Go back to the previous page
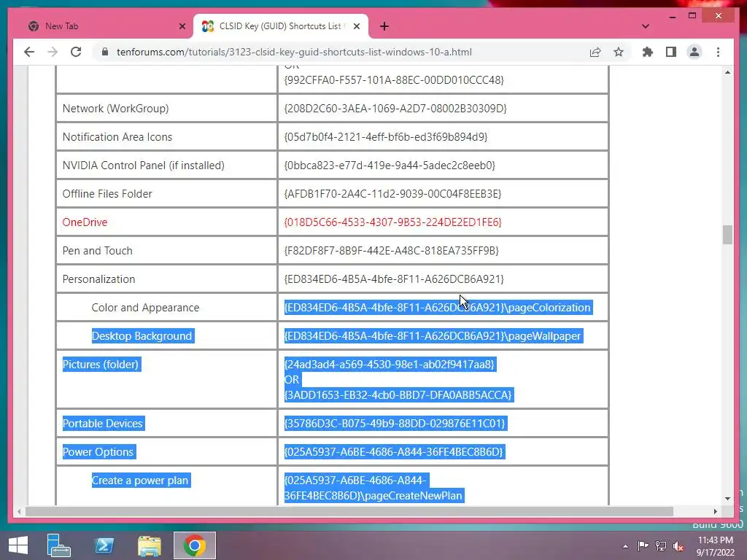The width and height of the screenshot is (747, 560). pyautogui.click(x=29, y=52)
